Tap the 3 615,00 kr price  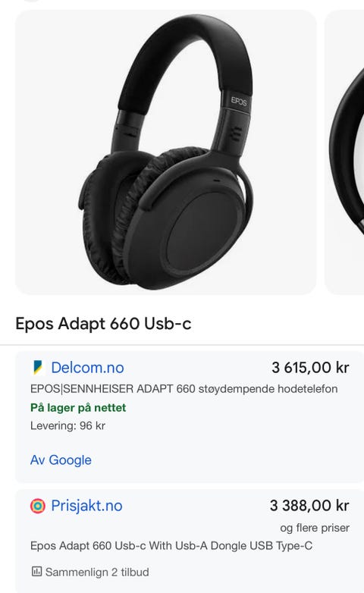click(310, 368)
